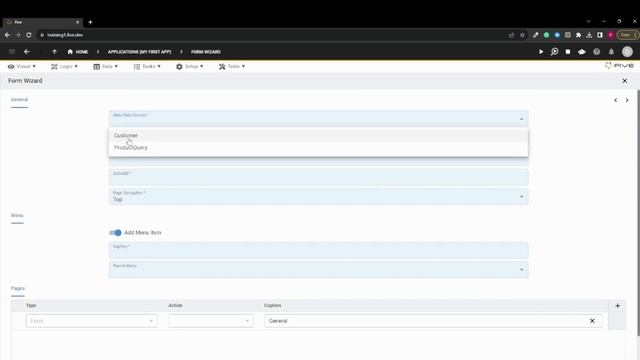Open the Setup menu
640x360 pixels.
(190, 67)
